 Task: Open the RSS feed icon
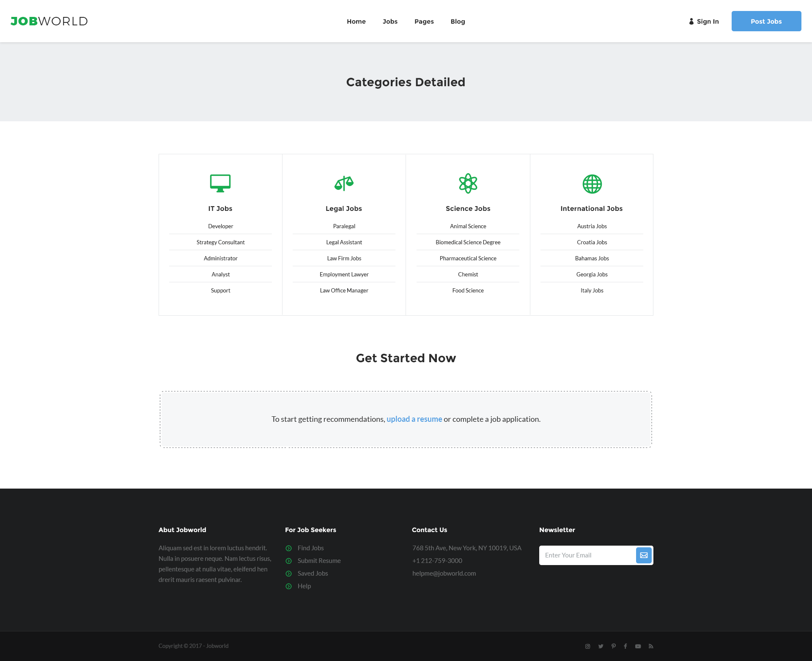tap(651, 646)
